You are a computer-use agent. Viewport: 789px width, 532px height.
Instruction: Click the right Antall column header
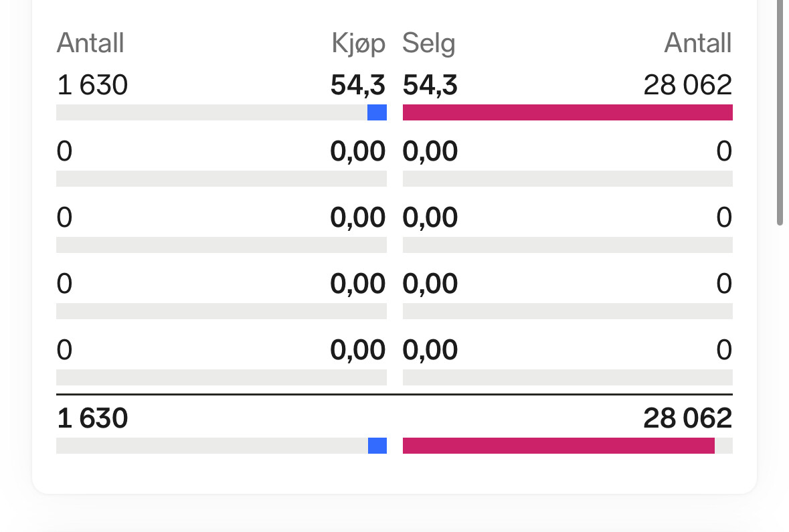(x=698, y=43)
